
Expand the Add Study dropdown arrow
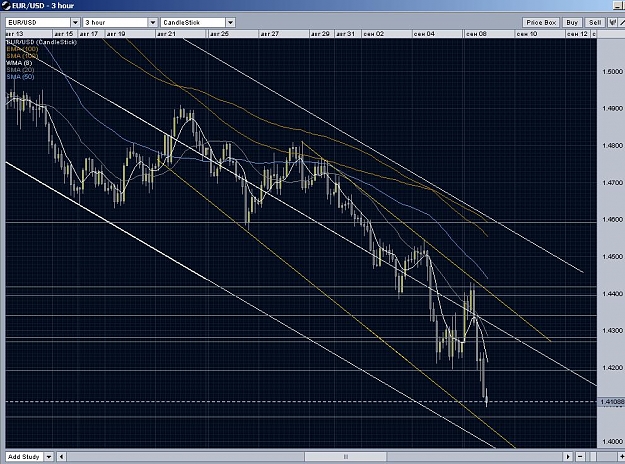49,457
